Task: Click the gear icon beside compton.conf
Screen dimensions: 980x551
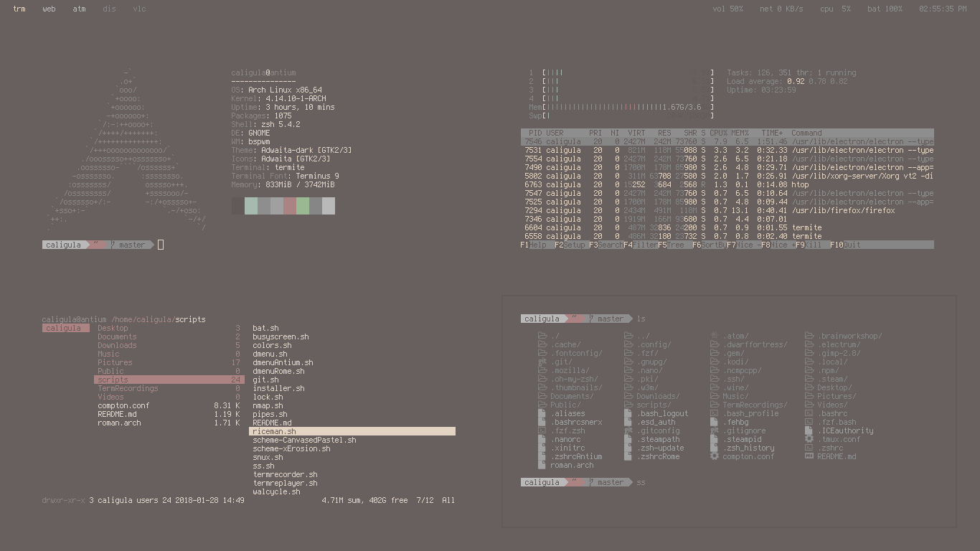Action: (x=715, y=456)
